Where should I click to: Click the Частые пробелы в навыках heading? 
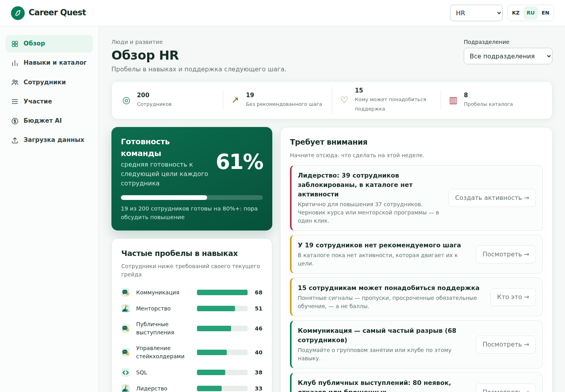pyautogui.click(x=180, y=253)
